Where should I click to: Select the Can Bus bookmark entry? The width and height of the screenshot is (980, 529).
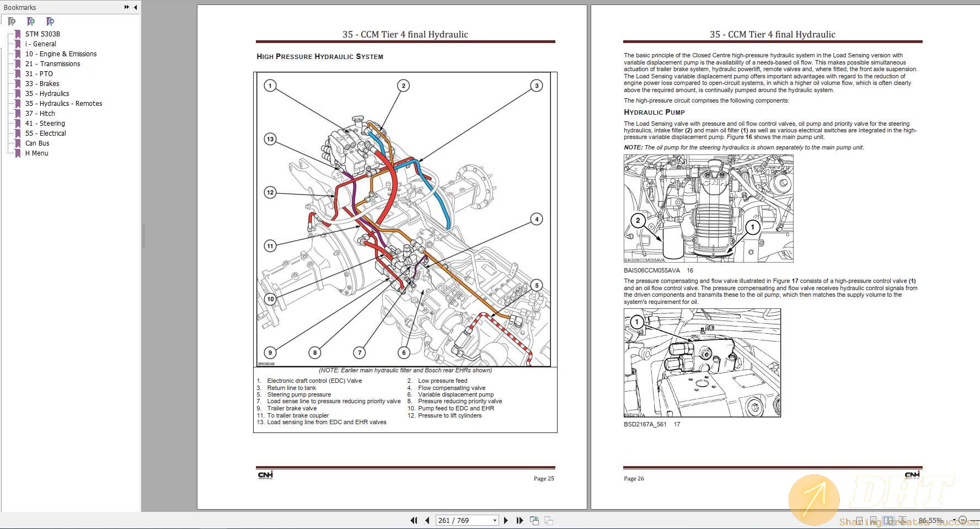click(x=36, y=143)
